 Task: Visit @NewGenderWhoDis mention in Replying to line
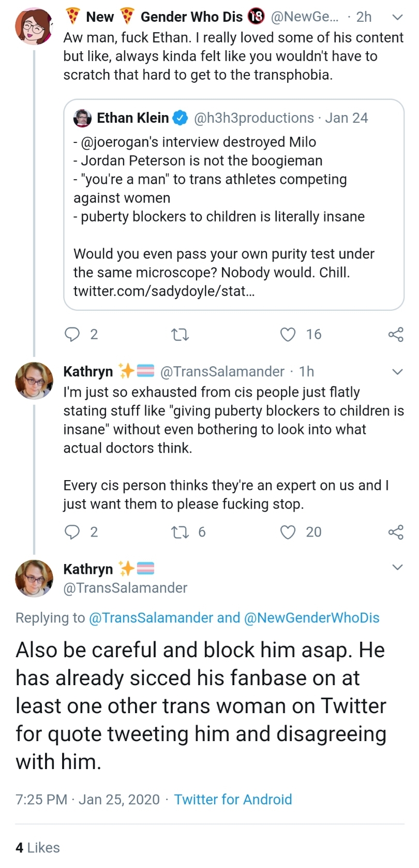click(311, 617)
